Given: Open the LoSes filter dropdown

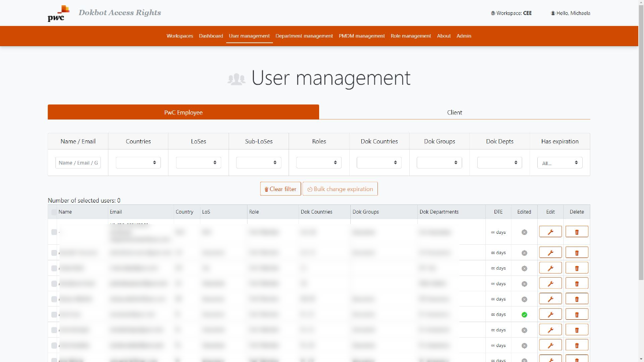Looking at the screenshot, I should click(x=199, y=163).
